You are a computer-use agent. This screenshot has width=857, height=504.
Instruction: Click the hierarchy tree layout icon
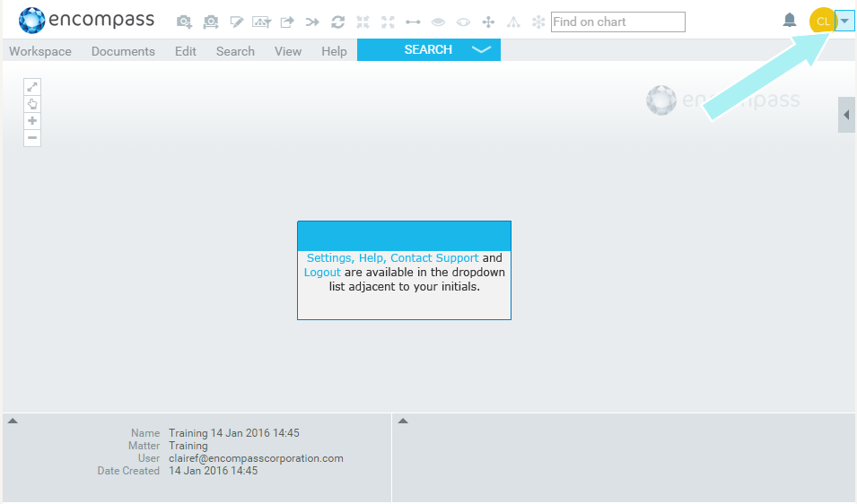point(513,22)
